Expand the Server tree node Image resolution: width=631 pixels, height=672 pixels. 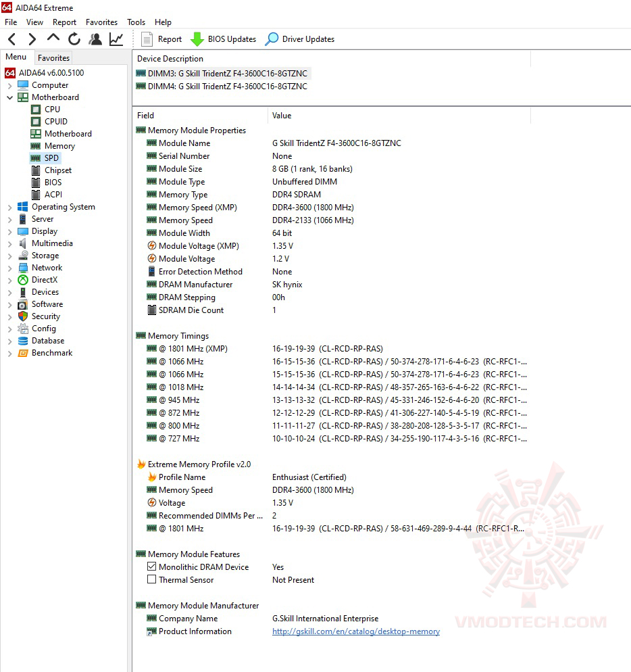(x=9, y=219)
